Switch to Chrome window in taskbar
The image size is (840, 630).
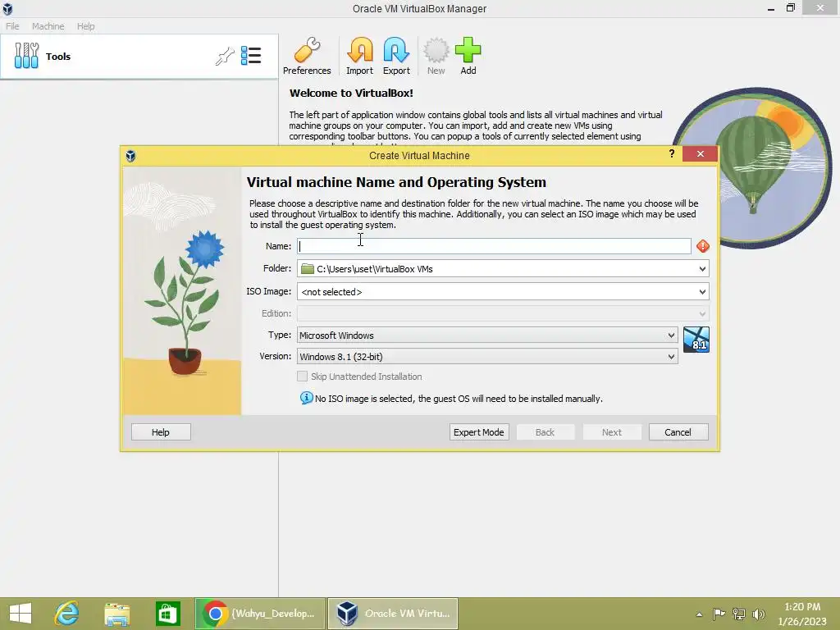click(260, 614)
